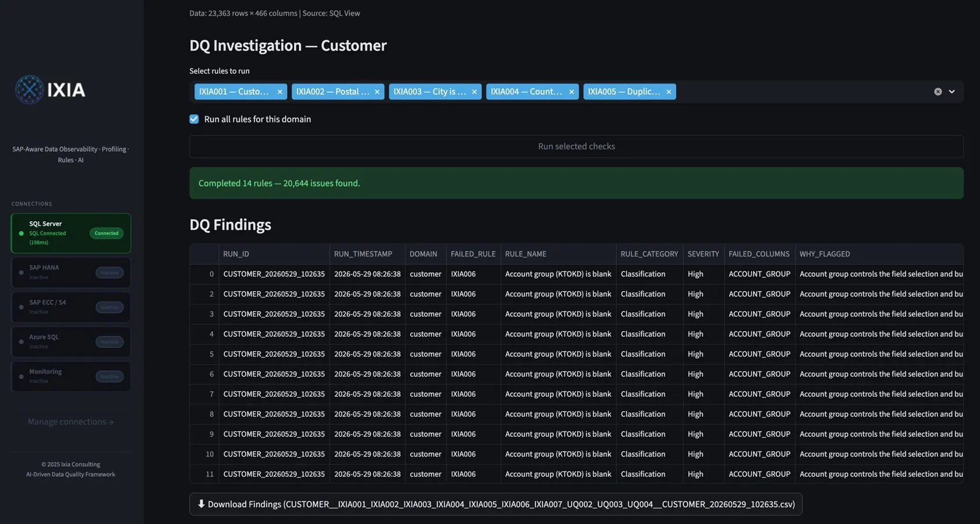The image size is (980, 524).
Task: Sort by RULE_NAME column header
Action: coord(558,254)
